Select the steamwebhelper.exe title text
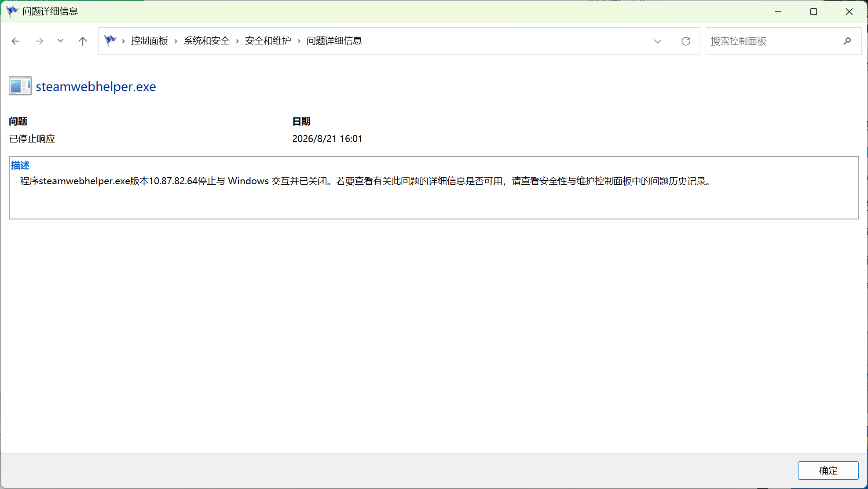868x489 pixels. coord(96,87)
